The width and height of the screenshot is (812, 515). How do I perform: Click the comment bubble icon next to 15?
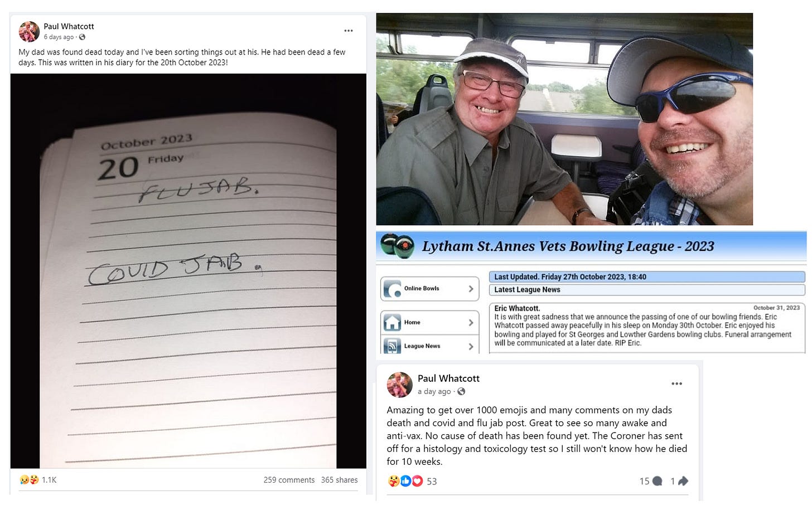tap(658, 481)
